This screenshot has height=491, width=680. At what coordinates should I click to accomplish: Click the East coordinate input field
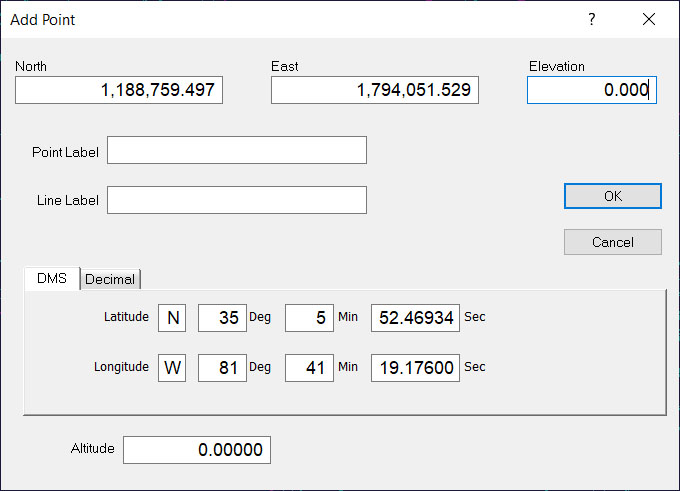point(375,90)
